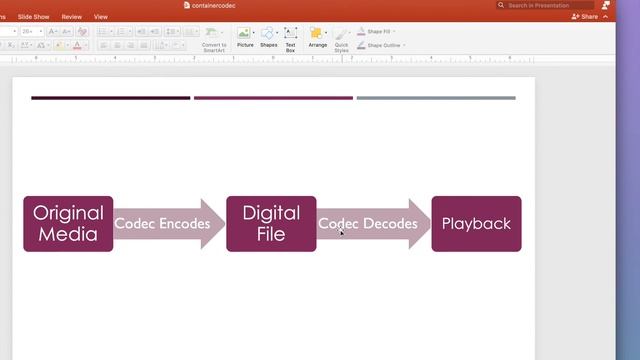Click Shape Outline
This screenshot has width=640, height=360.
(381, 45)
